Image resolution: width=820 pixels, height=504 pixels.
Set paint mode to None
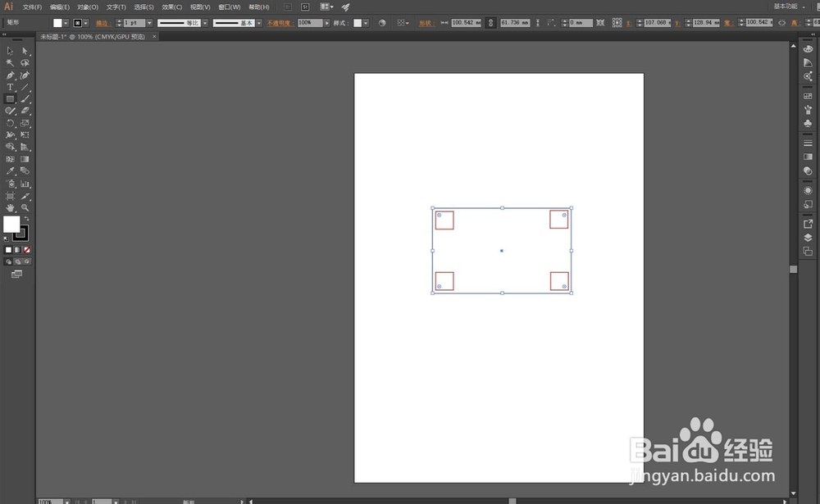pyautogui.click(x=27, y=250)
